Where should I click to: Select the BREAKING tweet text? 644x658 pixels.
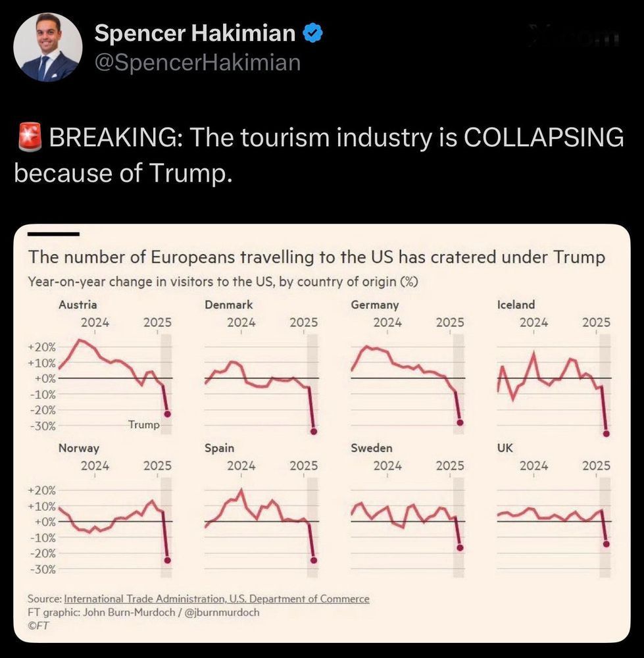click(318, 155)
